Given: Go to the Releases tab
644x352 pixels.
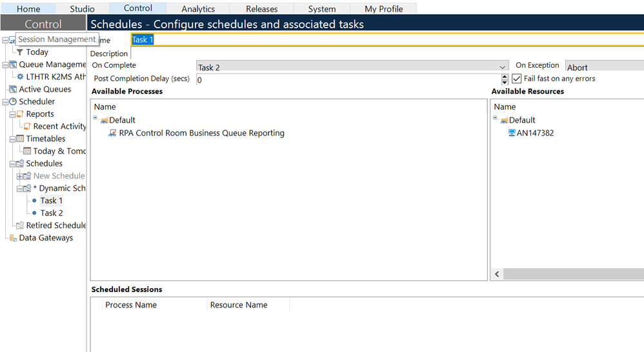Looking at the screenshot, I should pos(261,8).
